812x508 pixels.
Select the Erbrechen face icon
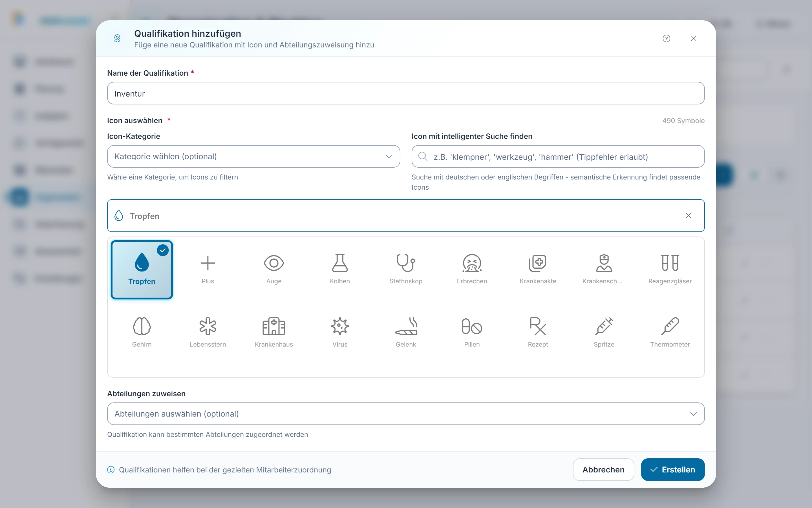472,270
